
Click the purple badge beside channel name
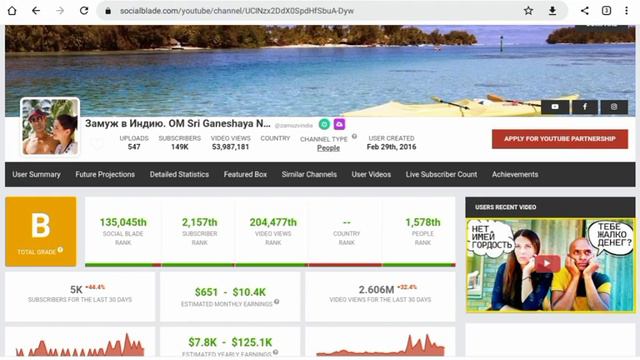(x=339, y=124)
